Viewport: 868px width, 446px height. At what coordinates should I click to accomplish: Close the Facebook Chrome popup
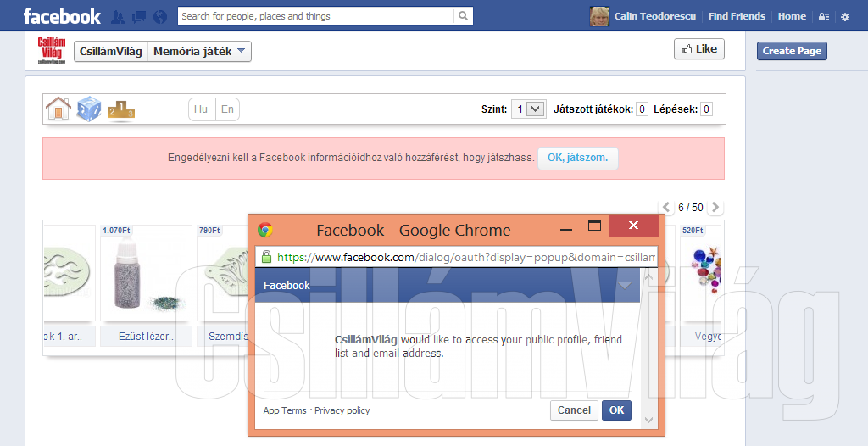634,226
